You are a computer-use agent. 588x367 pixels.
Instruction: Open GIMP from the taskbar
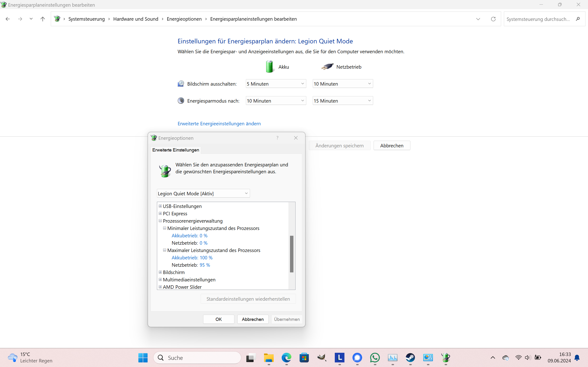point(322,358)
